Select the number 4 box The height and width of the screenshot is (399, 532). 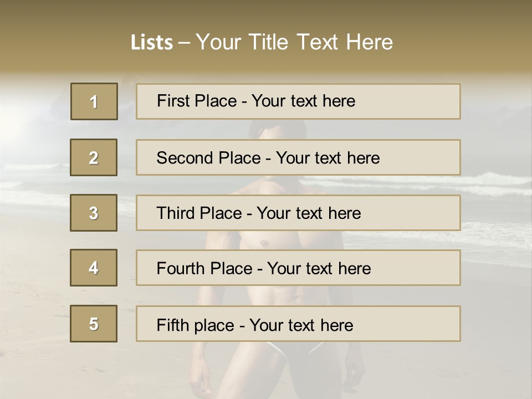point(94,268)
